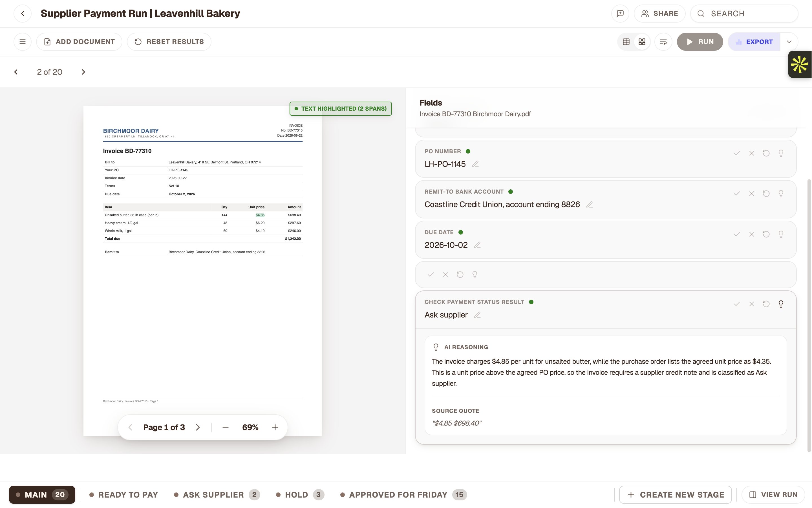Toggle text wrap view icon
The image size is (812, 508).
pyautogui.click(x=663, y=42)
